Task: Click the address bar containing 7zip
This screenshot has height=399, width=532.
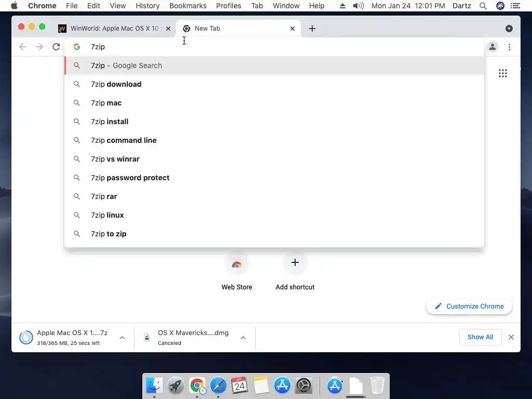Action: pos(274,47)
